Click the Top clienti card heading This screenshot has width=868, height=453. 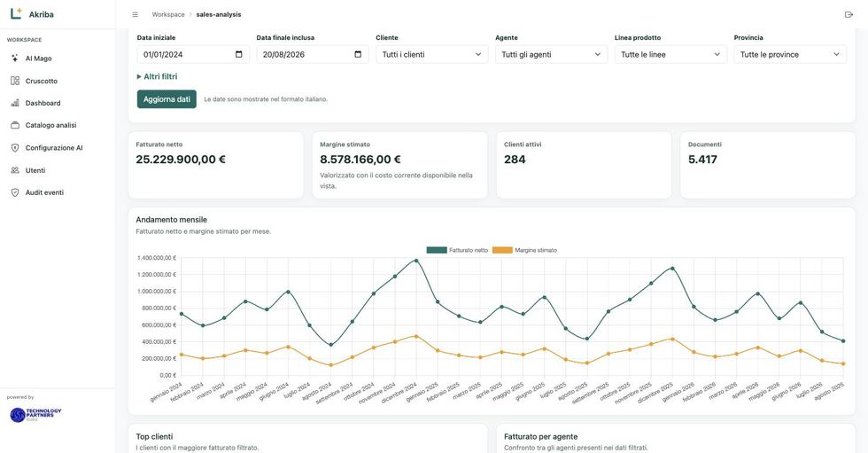pos(154,436)
